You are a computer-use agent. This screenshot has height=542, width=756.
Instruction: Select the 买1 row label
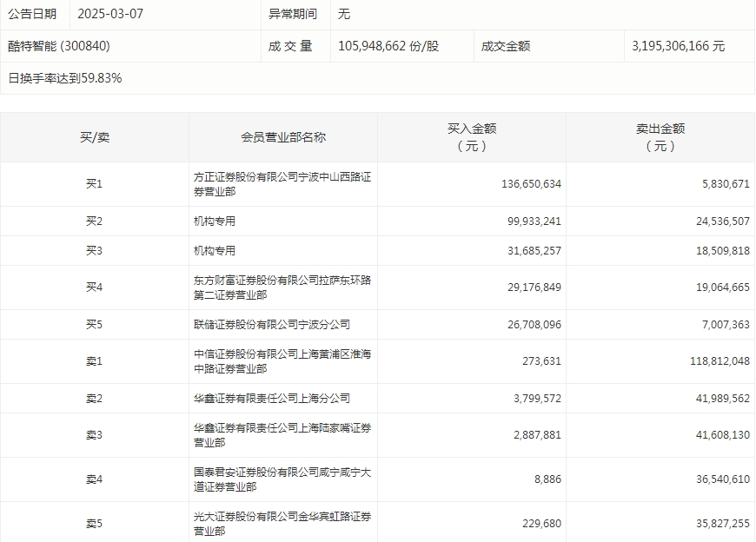(x=95, y=184)
